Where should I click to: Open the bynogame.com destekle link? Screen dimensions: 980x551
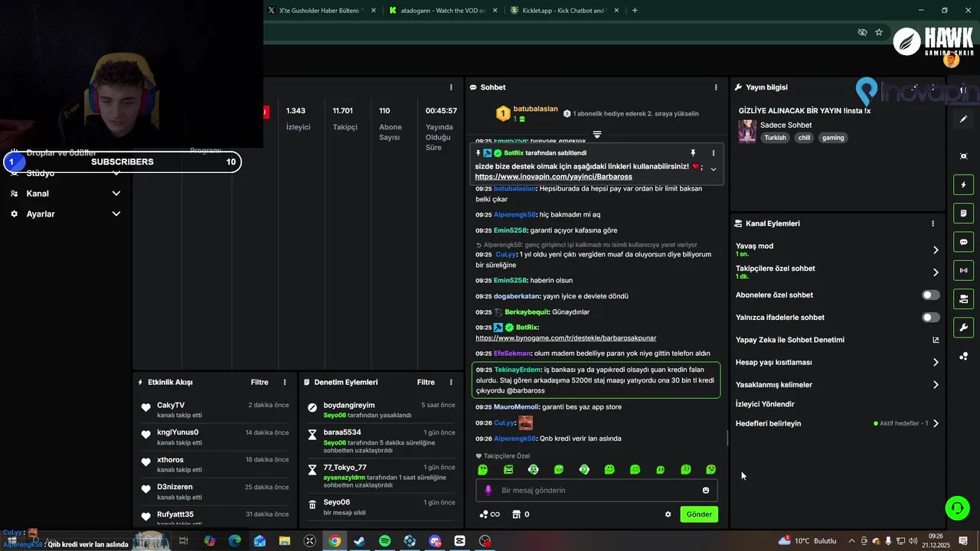tap(566, 337)
